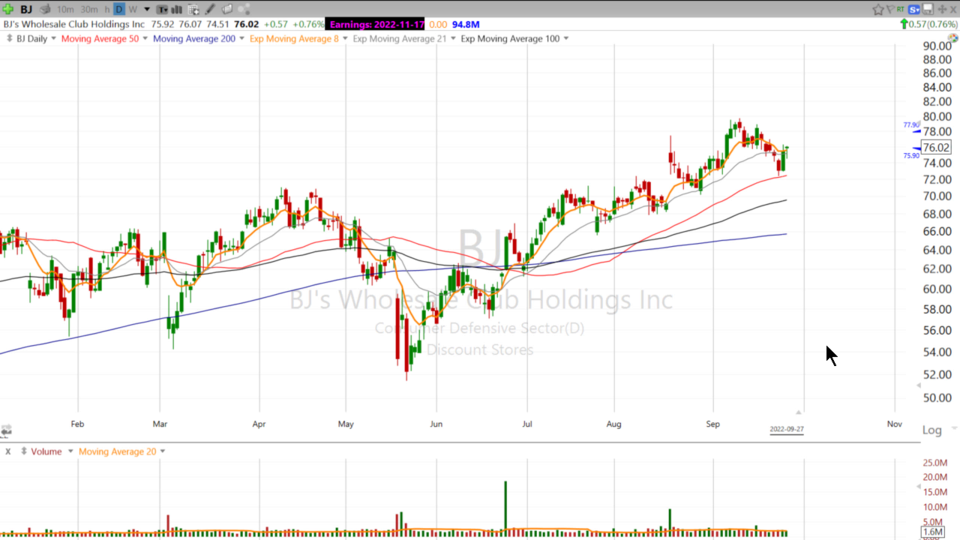Image resolution: width=960 pixels, height=540 pixels.
Task: Toggle the Log scale button
Action: [932, 430]
